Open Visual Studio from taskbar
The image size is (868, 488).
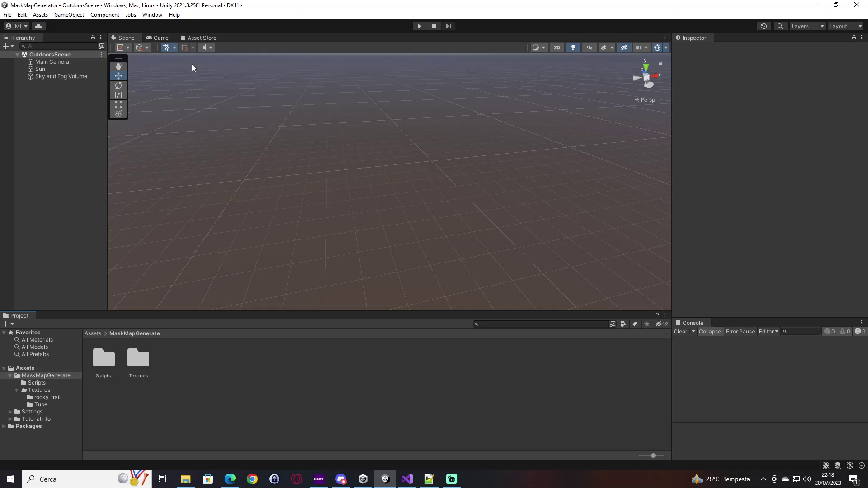click(x=407, y=479)
